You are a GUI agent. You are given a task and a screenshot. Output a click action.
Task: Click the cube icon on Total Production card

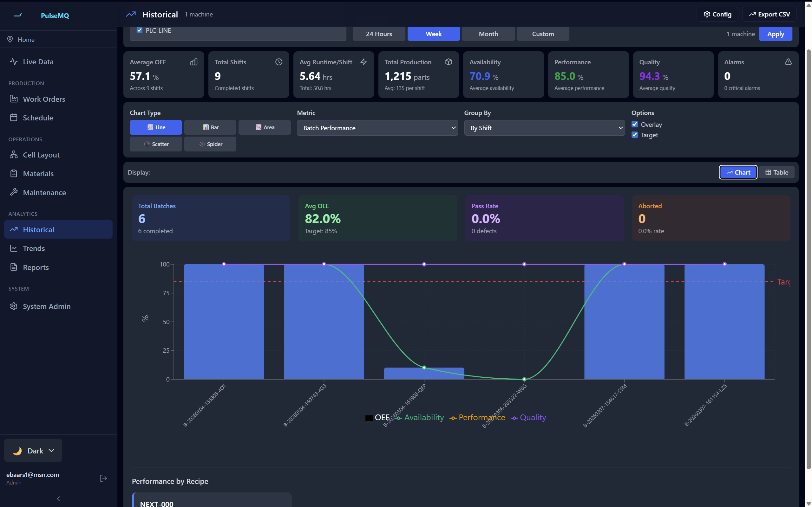pyautogui.click(x=449, y=62)
